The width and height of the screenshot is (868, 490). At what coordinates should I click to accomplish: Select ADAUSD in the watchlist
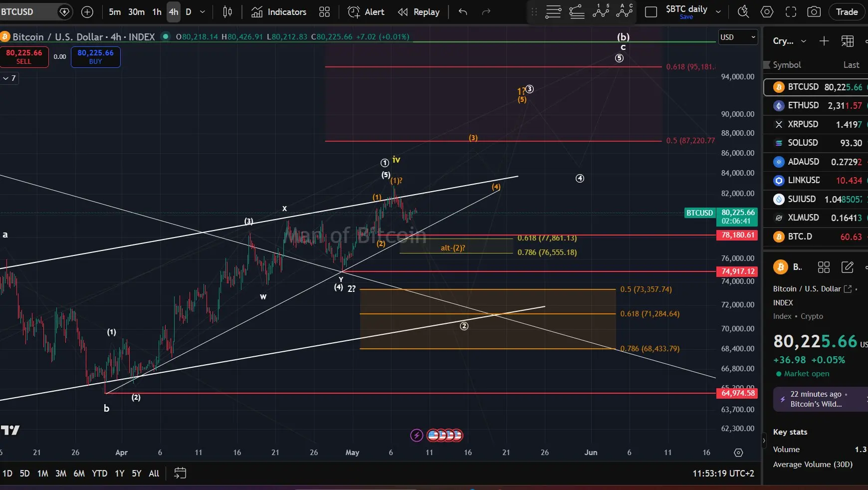coord(816,162)
